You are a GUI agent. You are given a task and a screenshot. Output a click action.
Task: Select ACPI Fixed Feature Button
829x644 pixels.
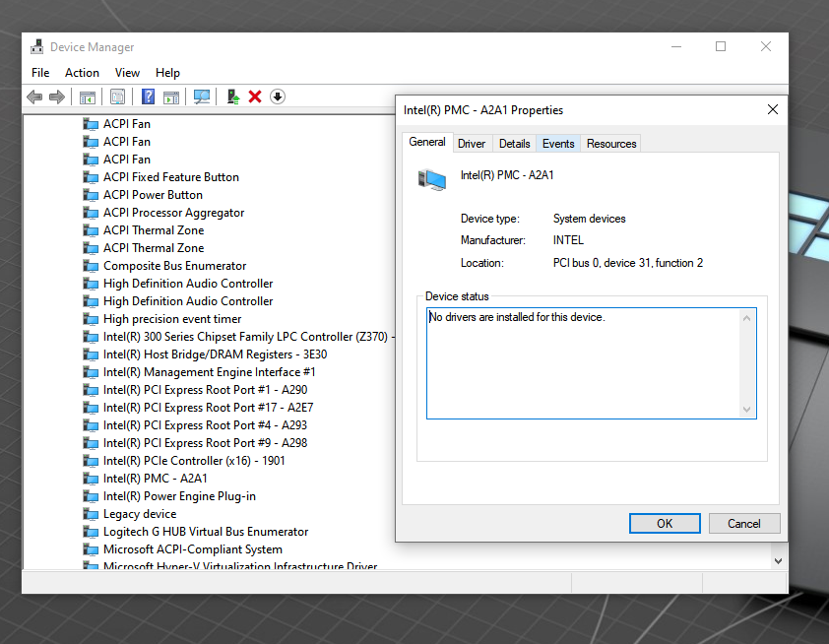[x=170, y=177]
